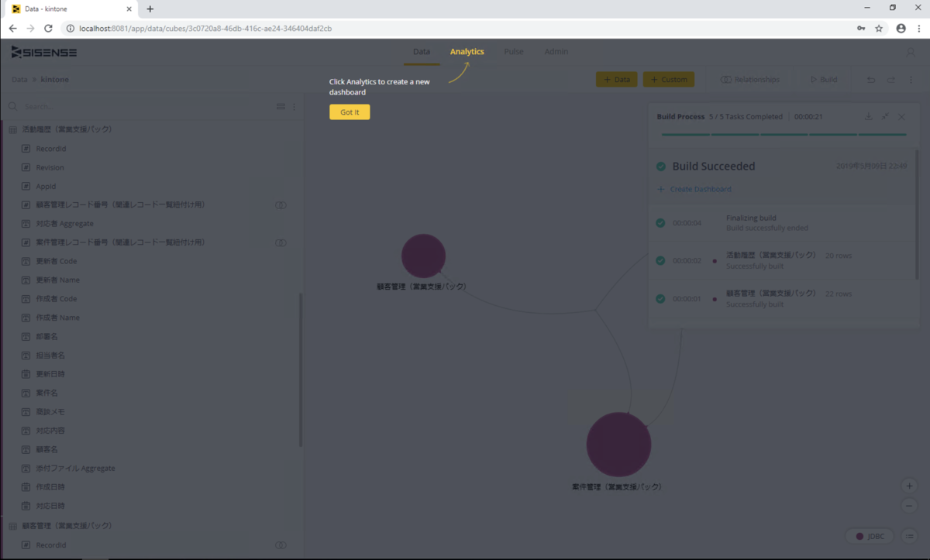Screen dimensions: 930x560
Task: Open the three-dot menu beside redo
Action: click(911, 80)
